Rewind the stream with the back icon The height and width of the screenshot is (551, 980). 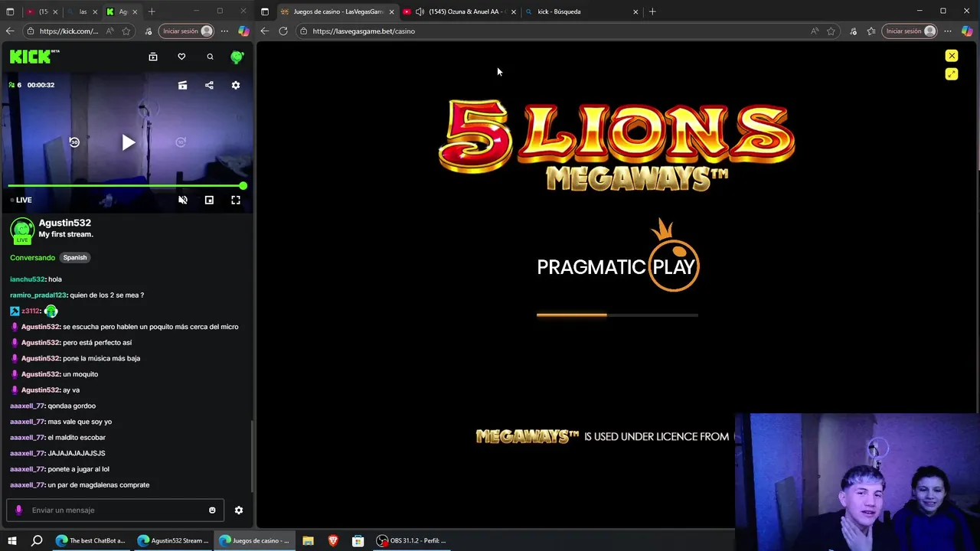(74, 142)
